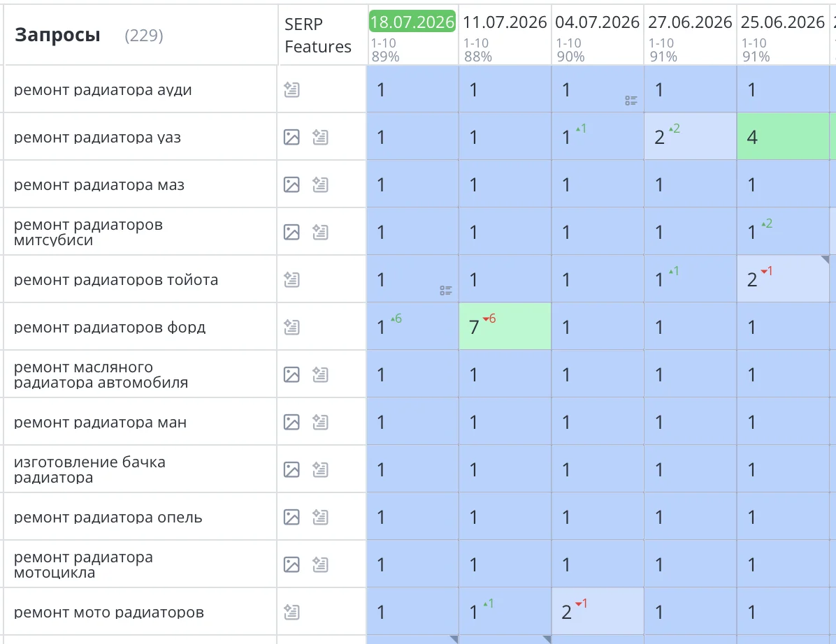Open query ремонт радиатора мотоцикла
The height and width of the screenshot is (644, 836).
pos(84,564)
